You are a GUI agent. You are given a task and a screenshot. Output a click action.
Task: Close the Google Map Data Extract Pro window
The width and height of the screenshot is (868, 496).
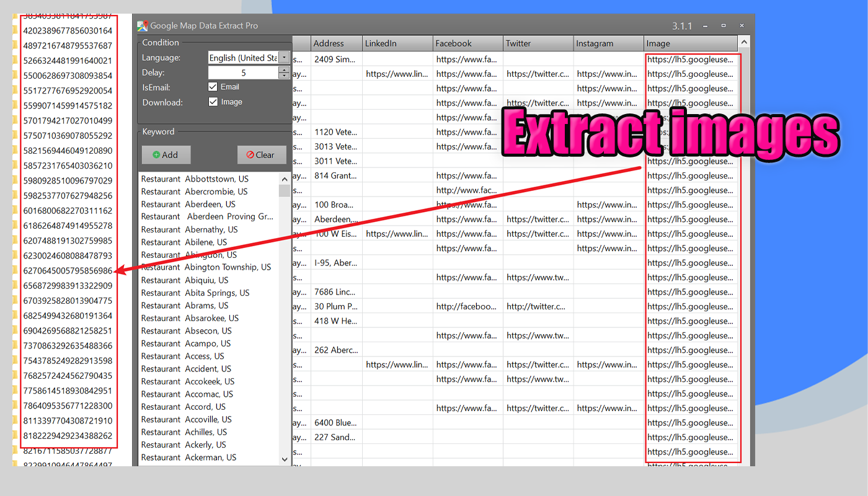[742, 26]
